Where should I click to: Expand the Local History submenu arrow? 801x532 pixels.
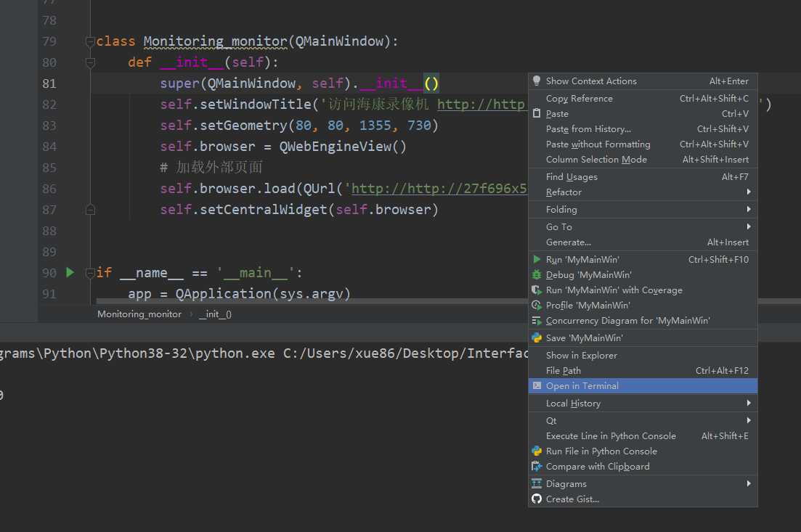(x=749, y=403)
